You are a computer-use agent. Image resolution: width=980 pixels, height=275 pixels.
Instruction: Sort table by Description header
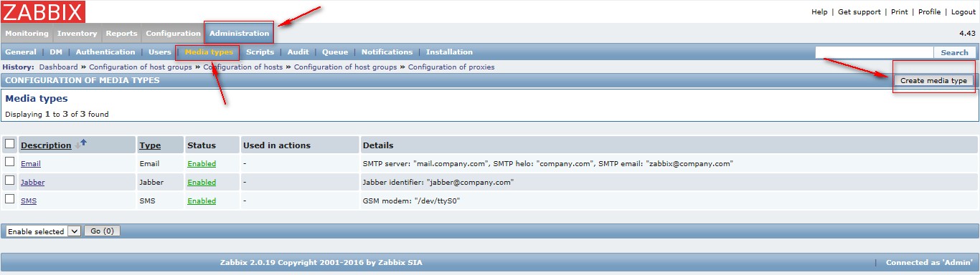point(46,145)
